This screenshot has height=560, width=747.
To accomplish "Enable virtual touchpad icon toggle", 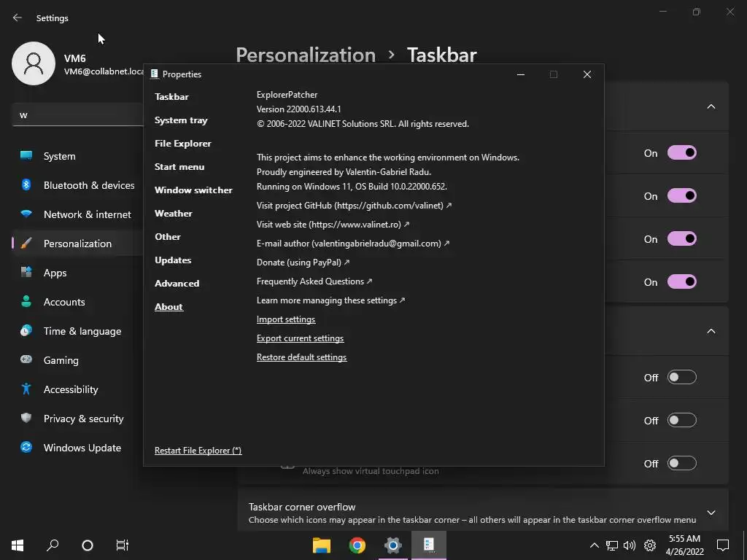I will point(682,463).
